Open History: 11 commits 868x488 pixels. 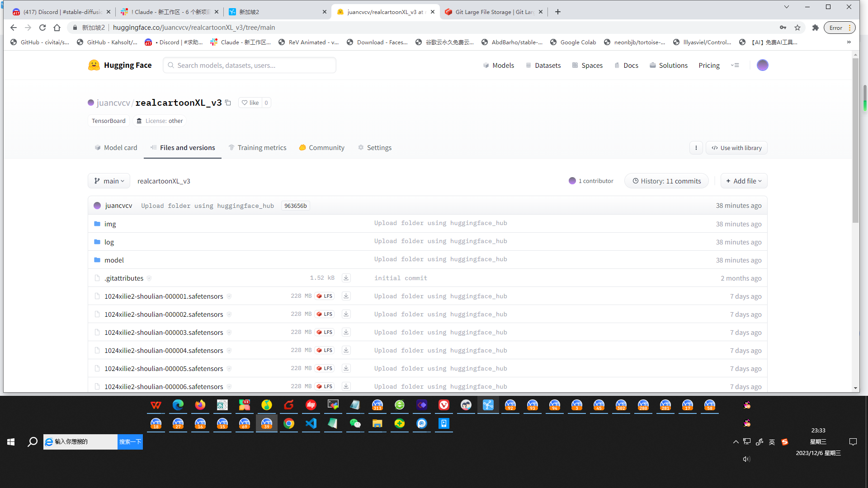tap(666, 181)
